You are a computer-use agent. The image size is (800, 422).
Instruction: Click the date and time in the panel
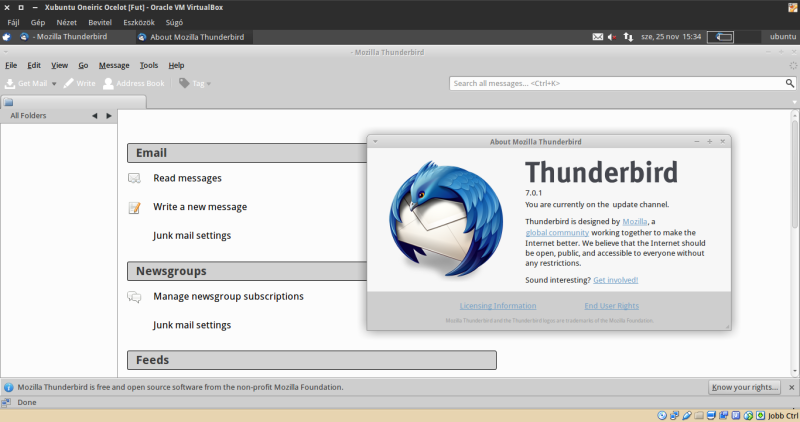point(671,37)
